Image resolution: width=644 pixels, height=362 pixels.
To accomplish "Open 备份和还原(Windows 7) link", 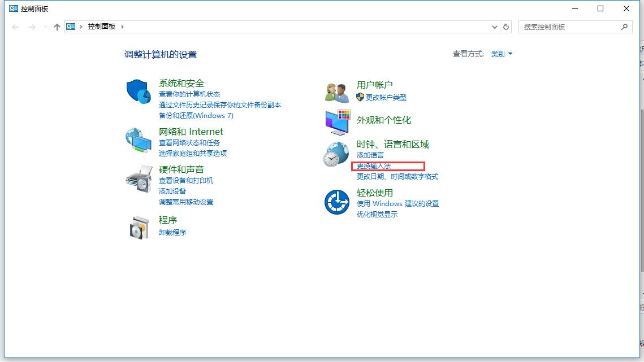I will click(196, 116).
